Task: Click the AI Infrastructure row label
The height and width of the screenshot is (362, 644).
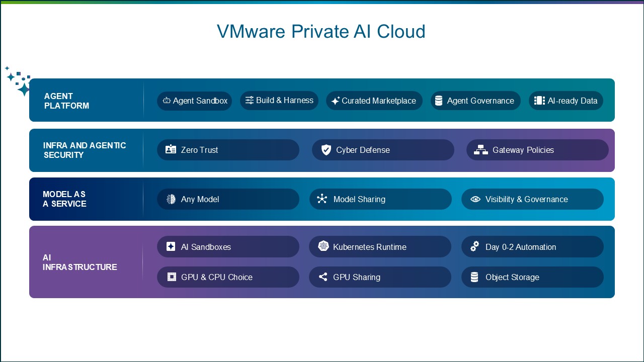Action: pyautogui.click(x=80, y=262)
